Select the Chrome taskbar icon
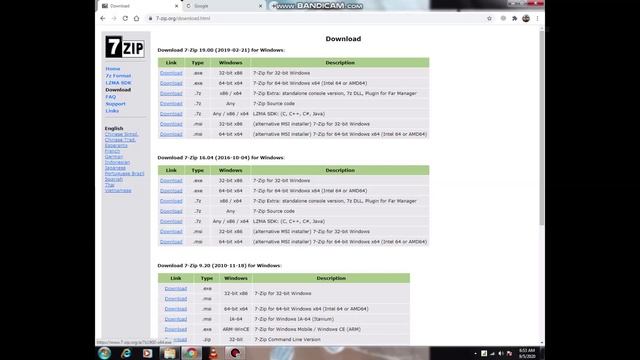The image size is (640, 360). tap(191, 353)
